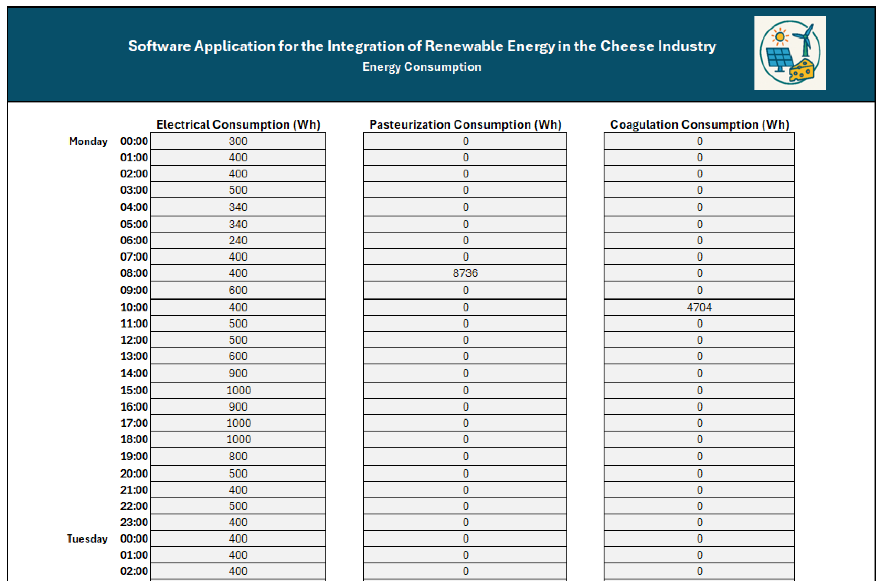The image size is (881, 588).
Task: Select pasteurization cell at Monday 10:00
Action: 465,307
